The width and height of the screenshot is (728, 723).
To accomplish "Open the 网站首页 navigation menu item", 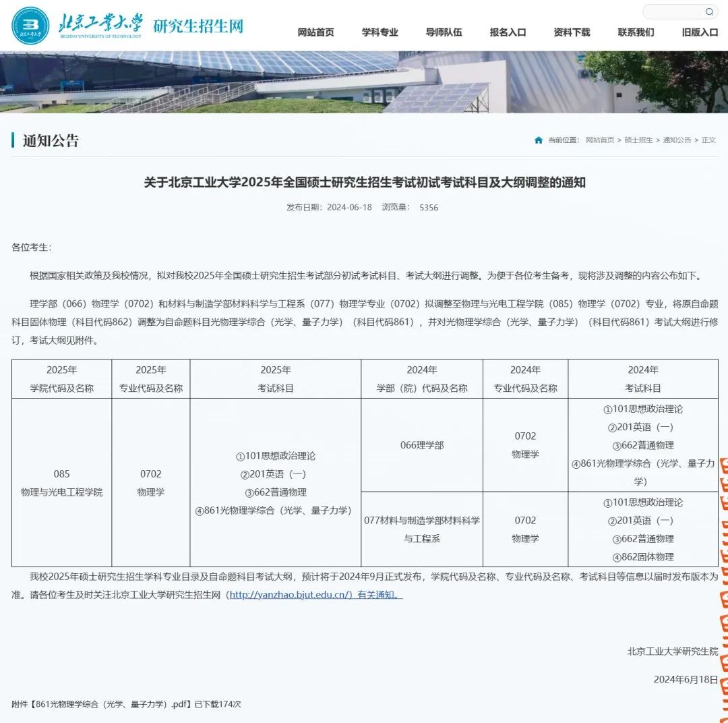I will click(315, 32).
